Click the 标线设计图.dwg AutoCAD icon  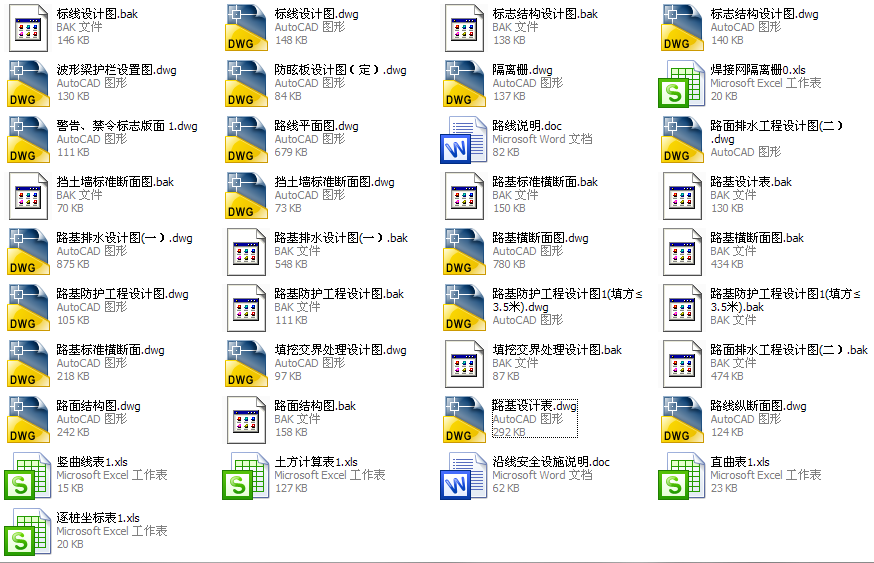click(246, 28)
